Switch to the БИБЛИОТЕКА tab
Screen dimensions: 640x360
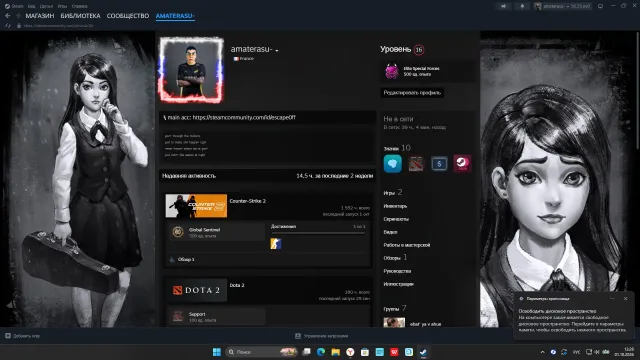pos(80,16)
